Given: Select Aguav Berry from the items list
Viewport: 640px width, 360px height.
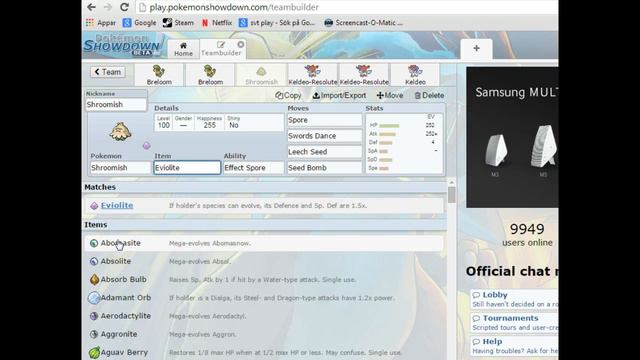Looking at the screenshot, I should (264, 352).
